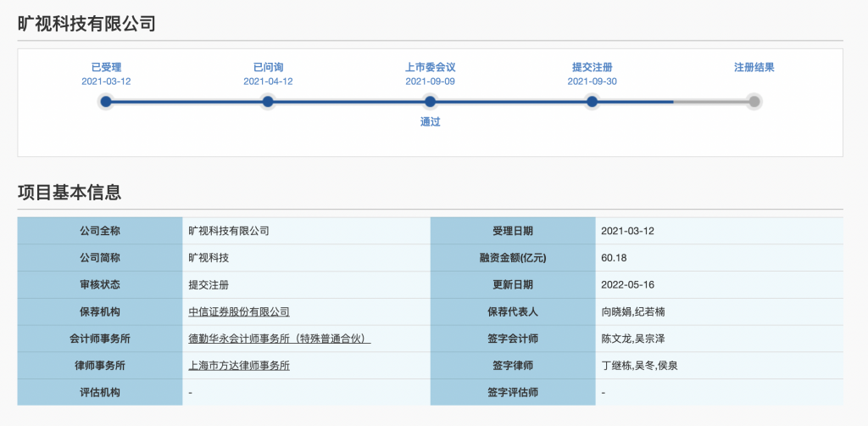Screen dimensions: 868x426
Task: Click the page title 旷视科技有限公司
Action: (87, 23)
